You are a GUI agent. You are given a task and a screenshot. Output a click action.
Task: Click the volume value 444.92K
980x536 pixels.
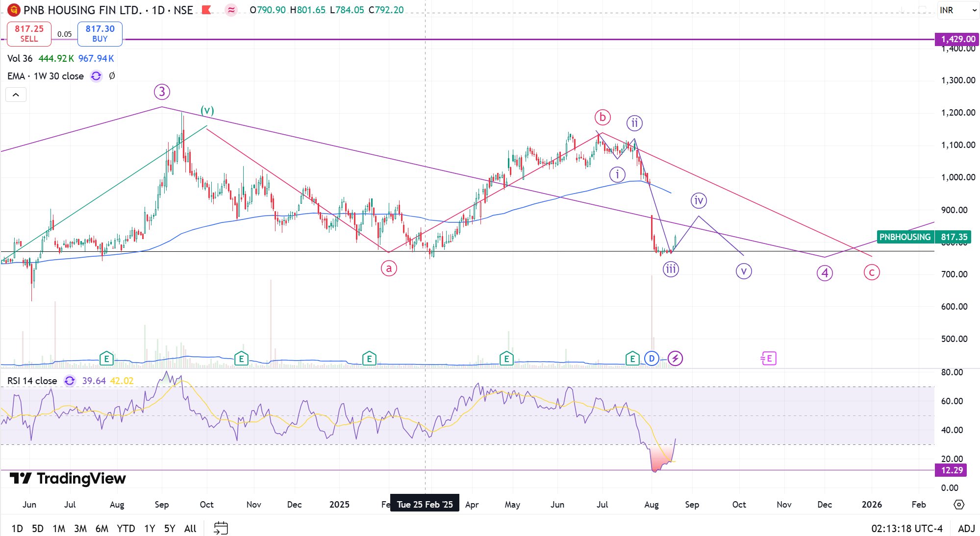(56, 58)
